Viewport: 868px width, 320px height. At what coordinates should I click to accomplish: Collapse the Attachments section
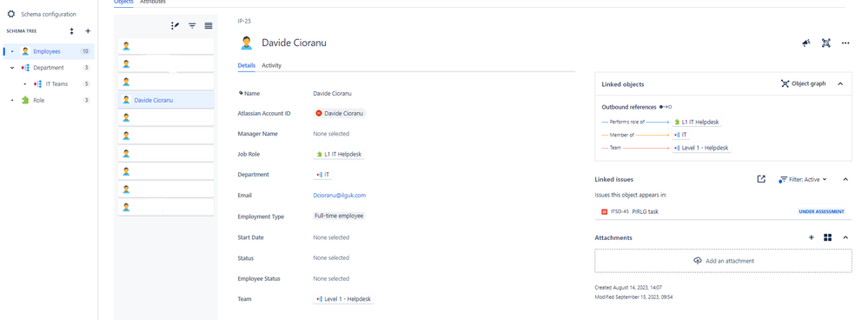coord(845,237)
